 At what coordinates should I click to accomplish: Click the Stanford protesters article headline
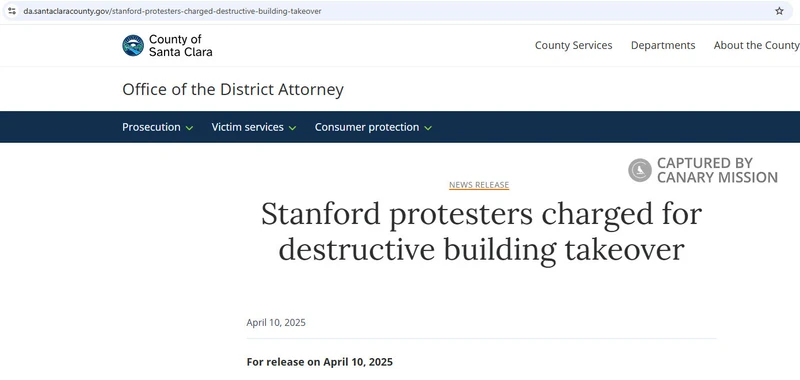click(x=481, y=232)
